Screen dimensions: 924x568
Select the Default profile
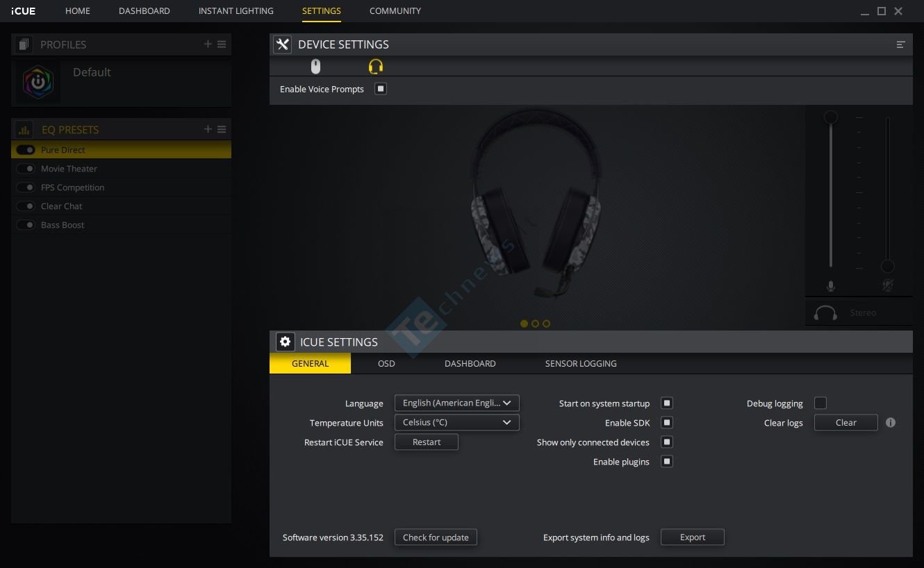pos(121,82)
